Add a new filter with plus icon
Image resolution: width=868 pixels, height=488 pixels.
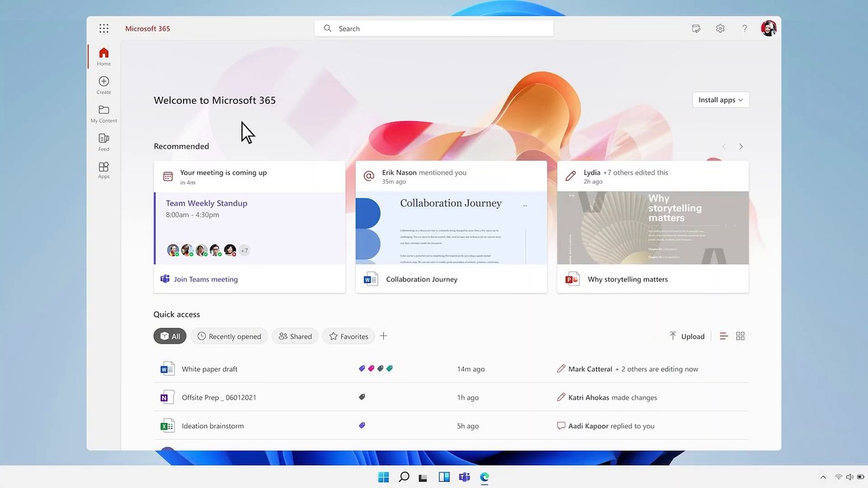[x=383, y=336]
